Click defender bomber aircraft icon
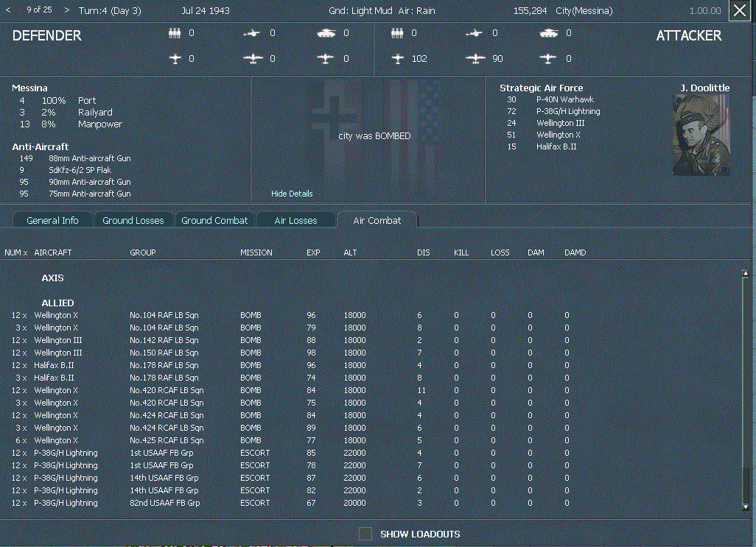Viewport: 756px width, 547px height. tap(253, 59)
